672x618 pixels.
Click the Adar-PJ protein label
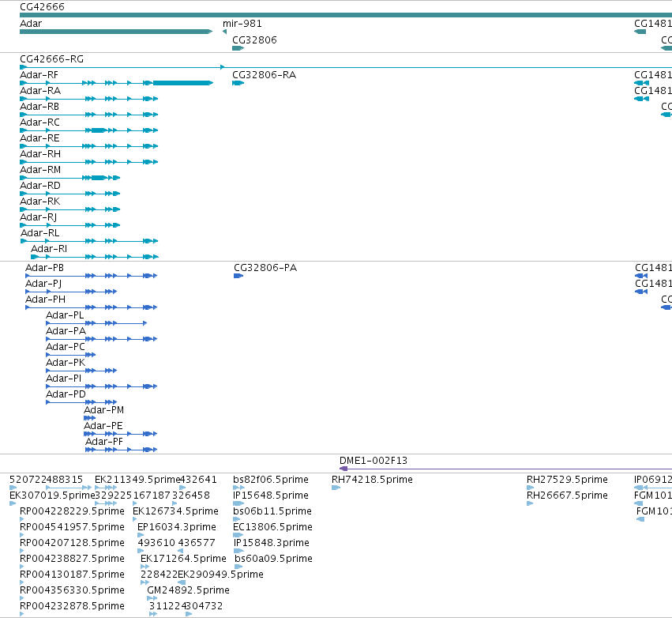pos(43,284)
